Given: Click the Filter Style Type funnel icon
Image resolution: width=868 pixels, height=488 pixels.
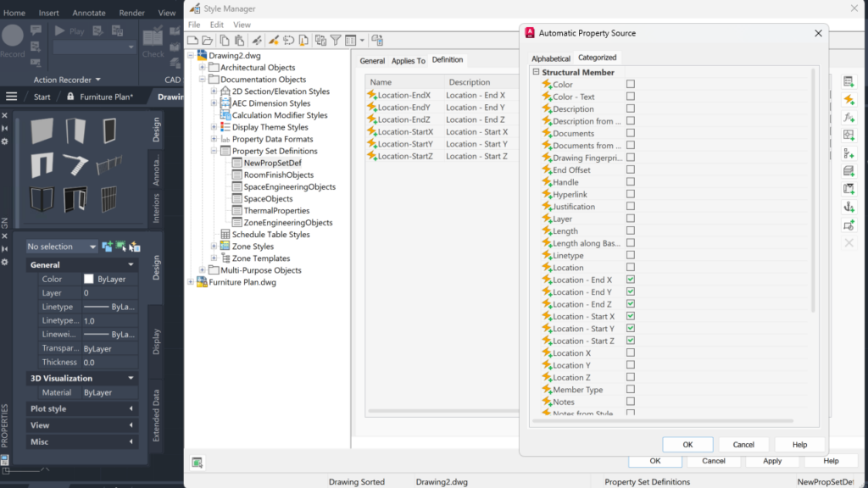Looking at the screenshot, I should pyautogui.click(x=336, y=41).
